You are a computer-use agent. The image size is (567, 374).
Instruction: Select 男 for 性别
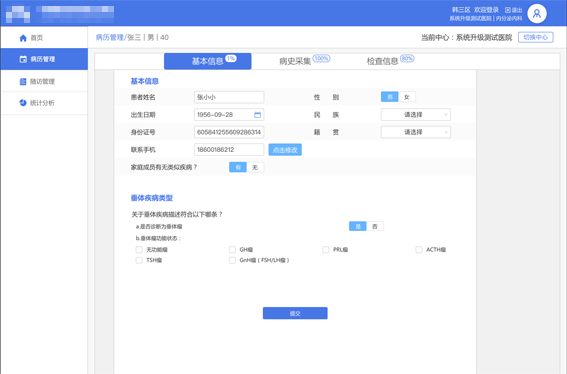coord(390,97)
